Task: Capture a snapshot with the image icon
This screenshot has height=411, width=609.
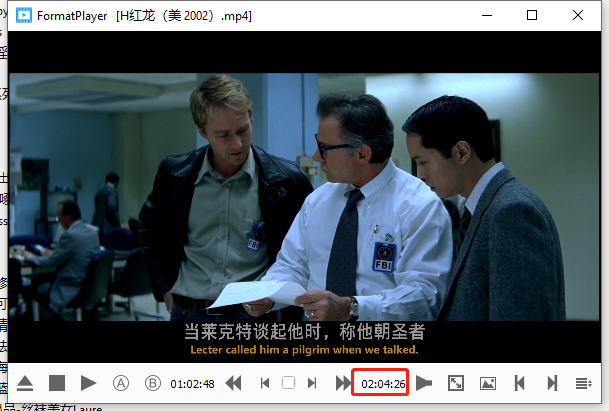Action: [x=488, y=383]
